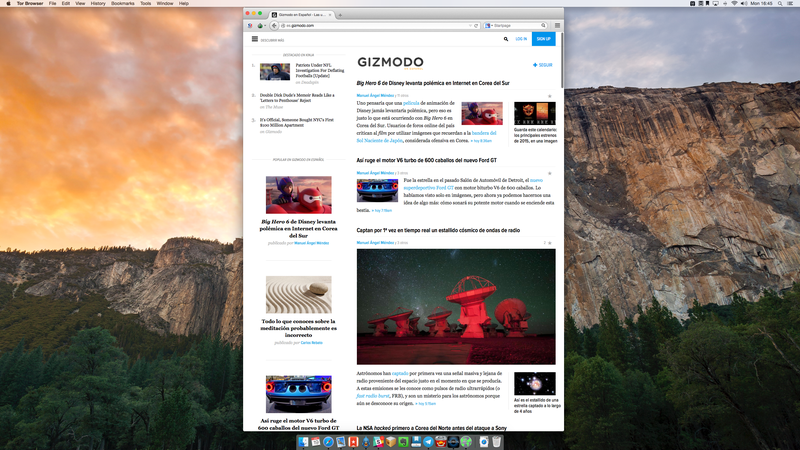This screenshot has height=450, width=800.
Task: Open the File menu
Action: coord(53,4)
